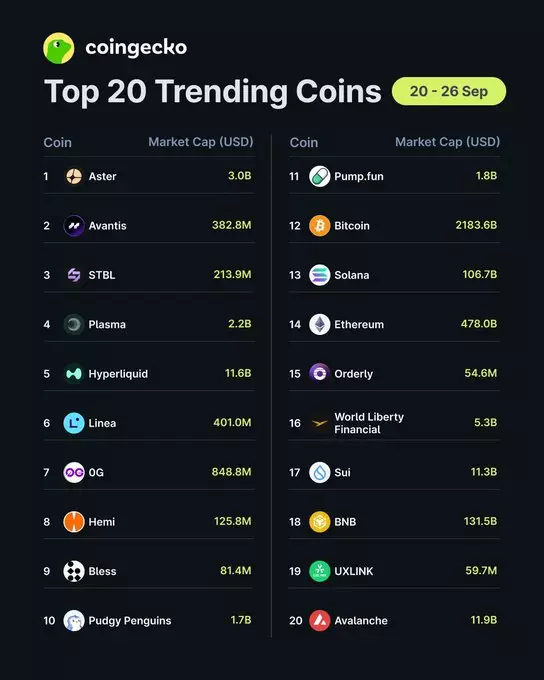
Task: Select the Bitcoin coin icon
Action: coord(320,226)
